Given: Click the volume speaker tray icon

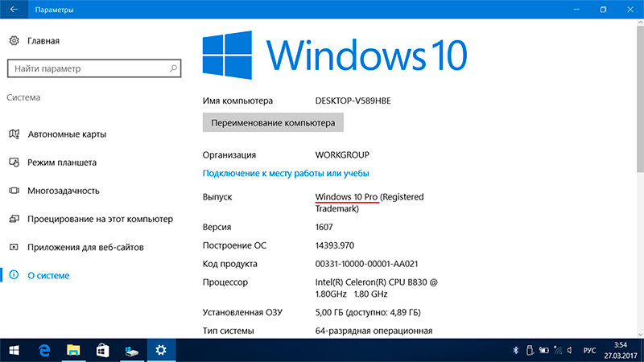Looking at the screenshot, I should click(570, 350).
